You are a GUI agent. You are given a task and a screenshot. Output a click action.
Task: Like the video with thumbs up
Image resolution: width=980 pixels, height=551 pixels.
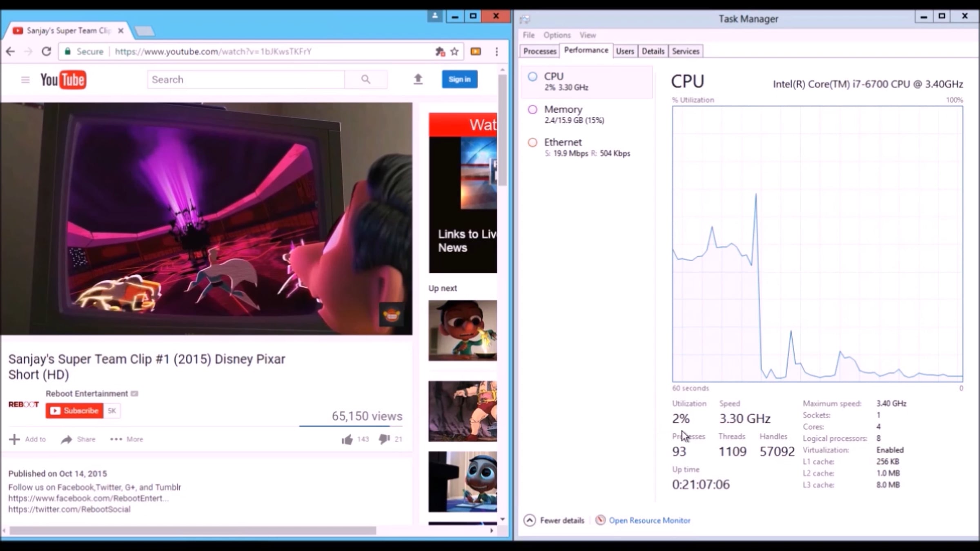(x=347, y=439)
